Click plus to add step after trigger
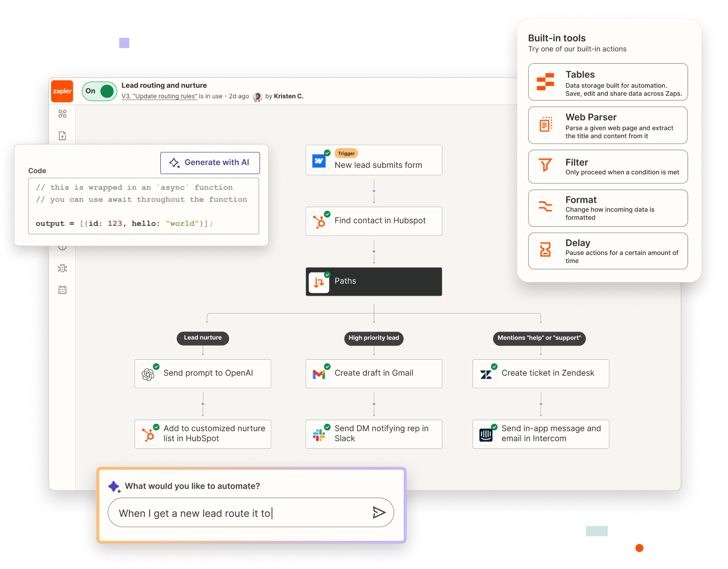 click(374, 191)
